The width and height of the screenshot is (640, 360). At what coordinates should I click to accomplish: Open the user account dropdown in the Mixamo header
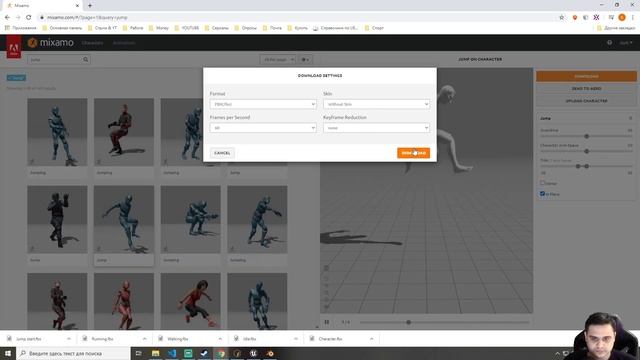pyautogui.click(x=626, y=42)
